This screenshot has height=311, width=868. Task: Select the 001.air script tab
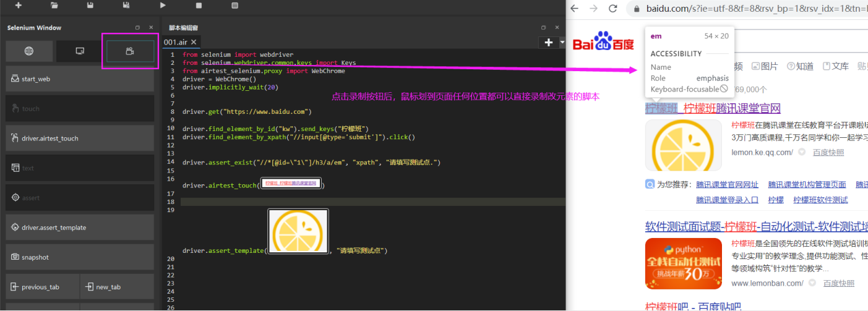pos(175,42)
